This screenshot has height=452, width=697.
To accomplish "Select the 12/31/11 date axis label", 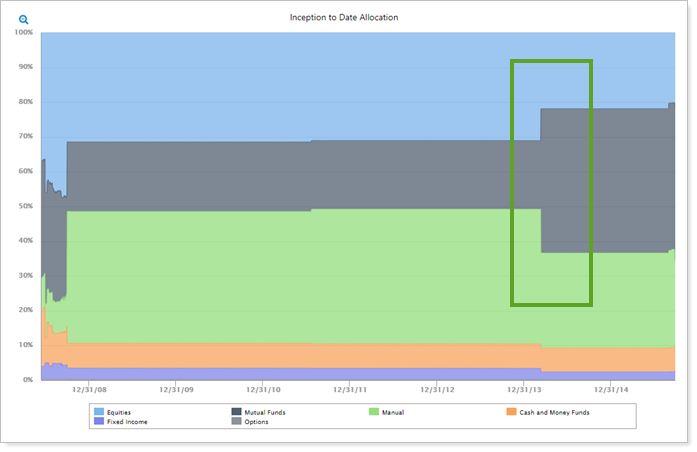I will click(350, 390).
